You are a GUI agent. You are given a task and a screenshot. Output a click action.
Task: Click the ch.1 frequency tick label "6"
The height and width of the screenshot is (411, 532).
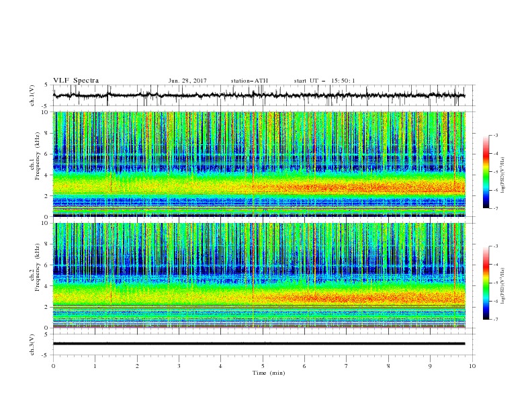tap(47, 154)
